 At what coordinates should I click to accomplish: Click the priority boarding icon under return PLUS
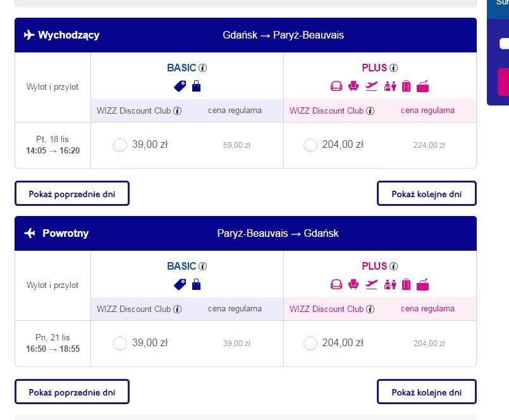(x=390, y=284)
